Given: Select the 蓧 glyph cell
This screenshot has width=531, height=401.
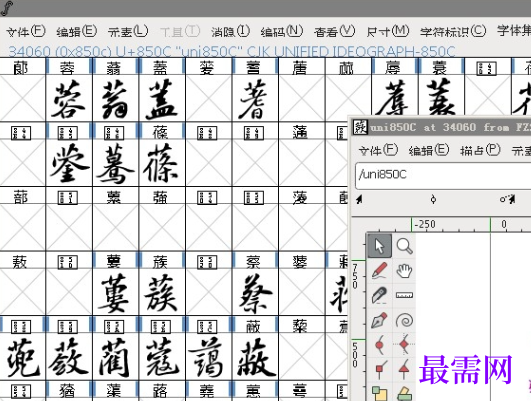Looking at the screenshot, I should pos(162,163).
